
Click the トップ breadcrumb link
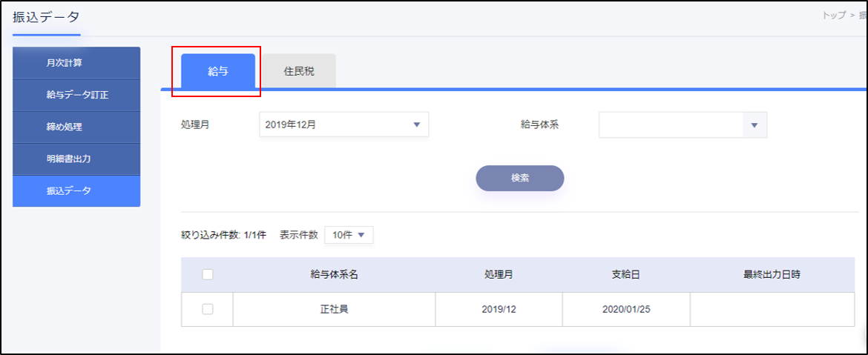(834, 16)
